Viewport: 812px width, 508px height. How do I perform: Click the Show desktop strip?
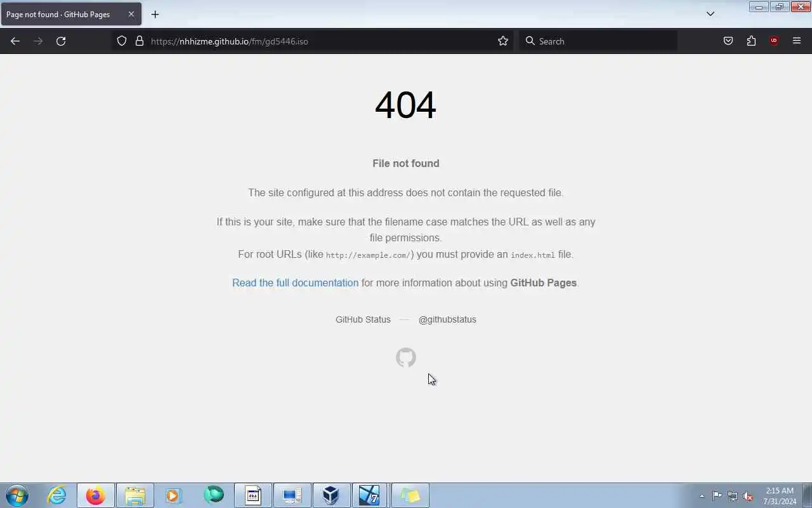click(x=808, y=495)
